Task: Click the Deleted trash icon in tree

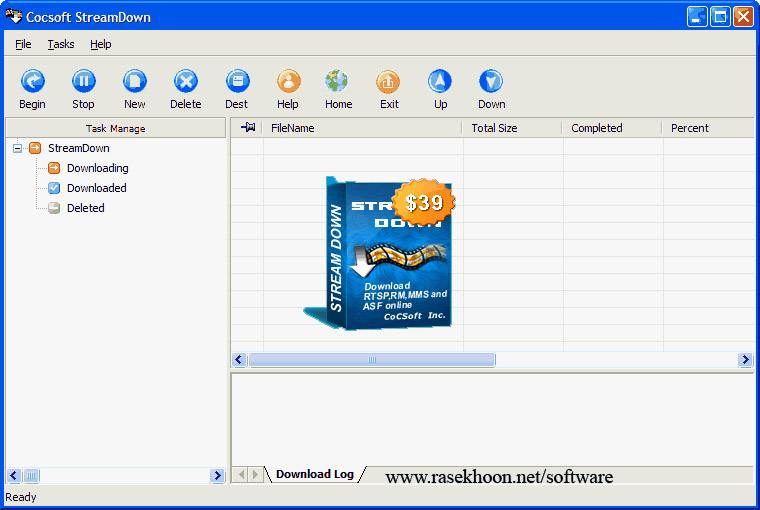Action: (54, 208)
